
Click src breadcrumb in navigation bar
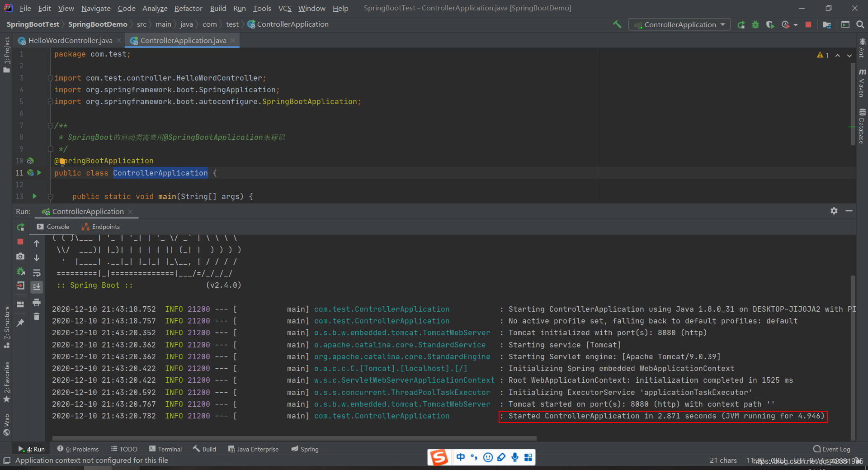(142, 24)
